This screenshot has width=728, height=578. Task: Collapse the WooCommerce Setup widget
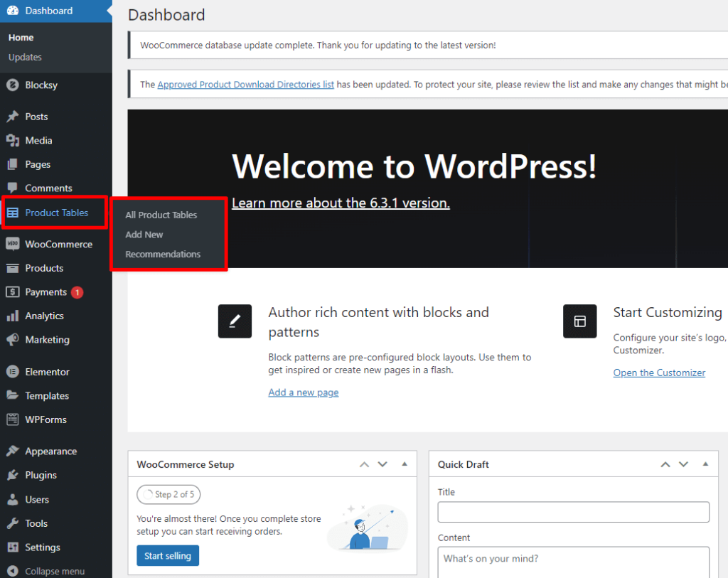click(x=405, y=464)
